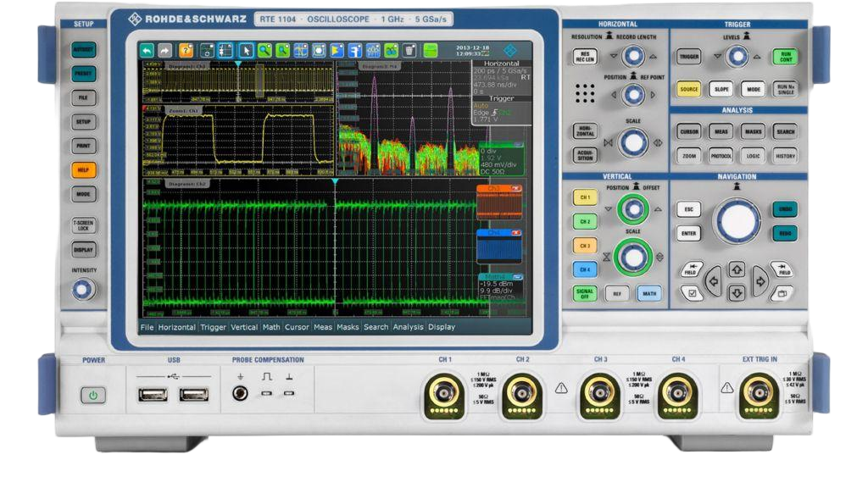The image size is (868, 488).
Task: Push the large Navigation rotary knob
Action: (x=737, y=221)
